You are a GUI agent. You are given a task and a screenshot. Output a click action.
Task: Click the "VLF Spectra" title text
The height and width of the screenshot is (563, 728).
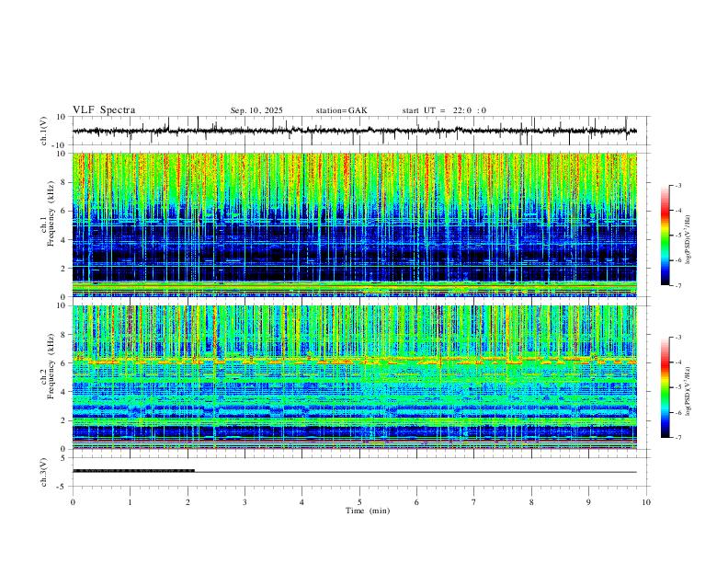coord(104,110)
